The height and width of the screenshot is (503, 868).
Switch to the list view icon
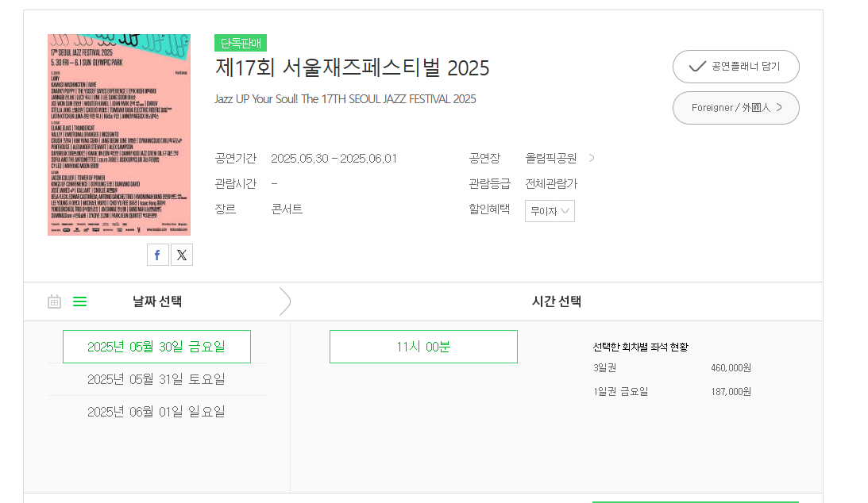point(79,301)
